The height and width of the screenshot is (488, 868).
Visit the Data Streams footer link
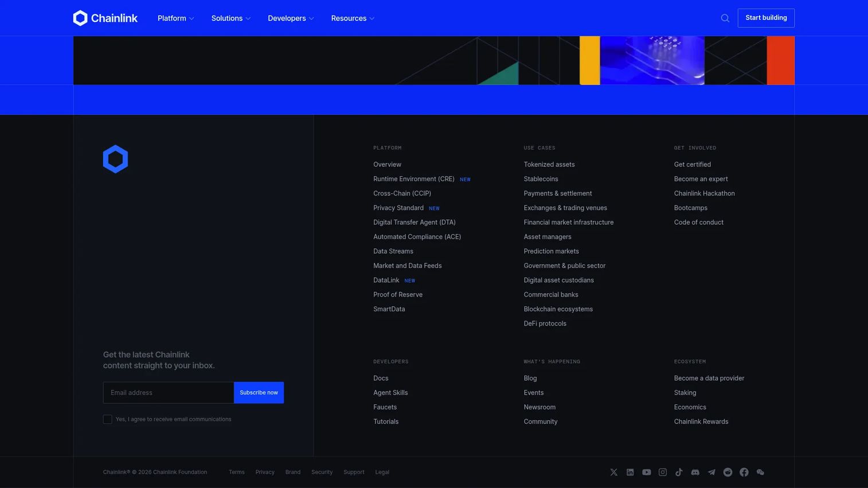click(393, 251)
